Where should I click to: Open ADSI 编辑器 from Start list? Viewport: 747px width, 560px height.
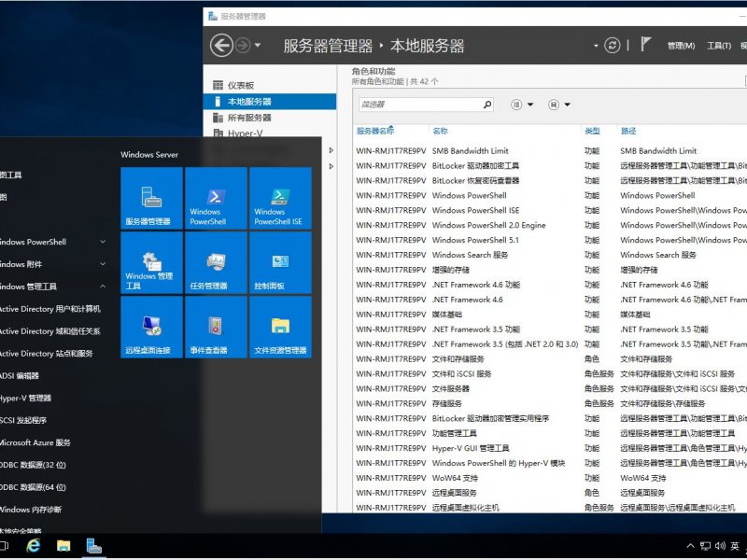[19, 376]
